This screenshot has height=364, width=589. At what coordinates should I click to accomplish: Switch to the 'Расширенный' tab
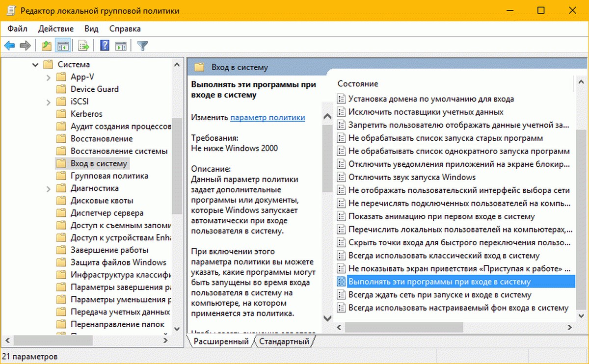[221, 341]
